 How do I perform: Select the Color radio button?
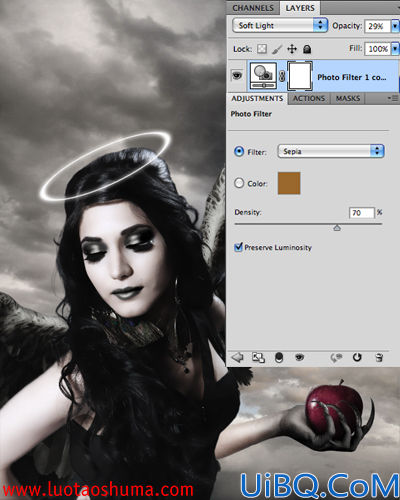tap(239, 183)
